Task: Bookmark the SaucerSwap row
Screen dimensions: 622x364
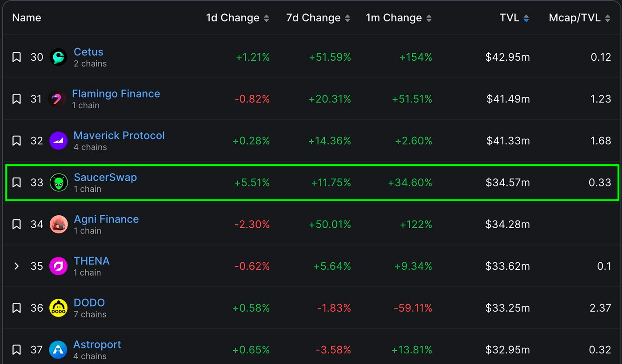Action: pyautogui.click(x=16, y=182)
